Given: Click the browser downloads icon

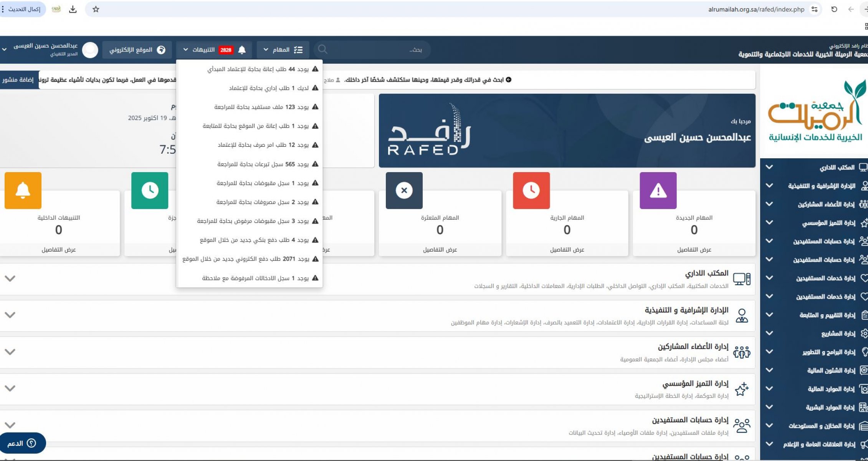Looking at the screenshot, I should click(x=73, y=9).
